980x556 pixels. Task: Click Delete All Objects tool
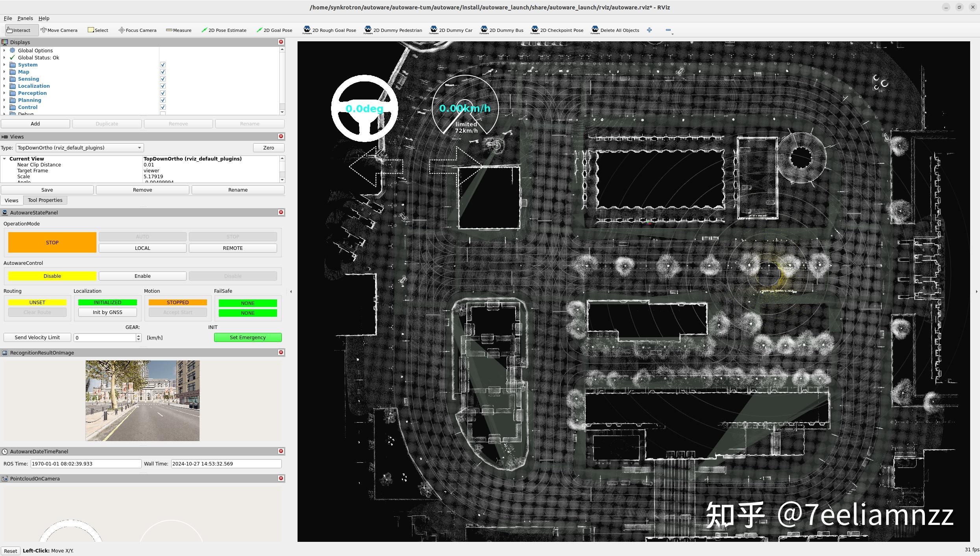click(615, 30)
